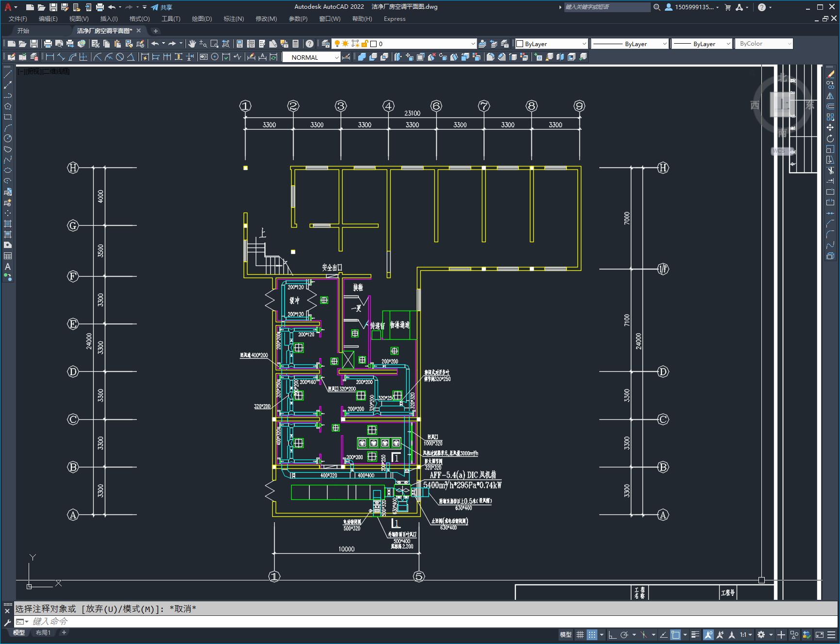Click the Zoom Window icon
The height and width of the screenshot is (644, 840).
(x=214, y=44)
